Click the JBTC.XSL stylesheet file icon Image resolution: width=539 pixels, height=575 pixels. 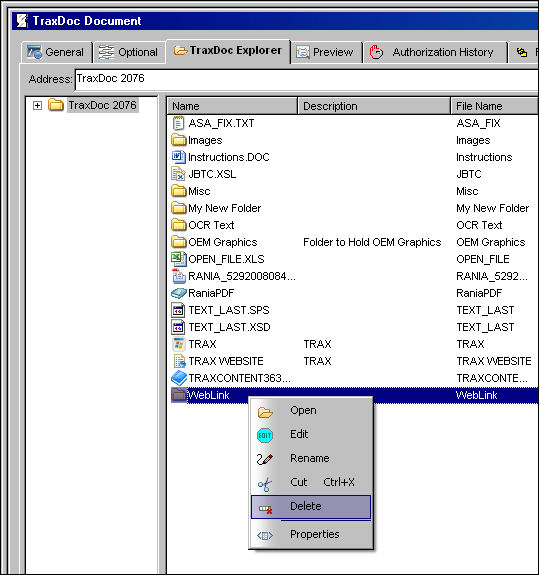point(178,174)
